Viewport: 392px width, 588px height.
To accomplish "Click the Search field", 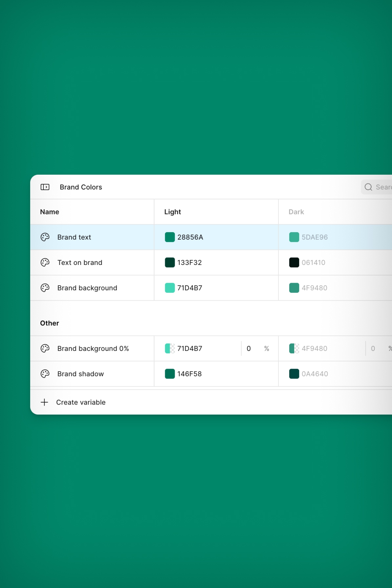I will pos(377,187).
